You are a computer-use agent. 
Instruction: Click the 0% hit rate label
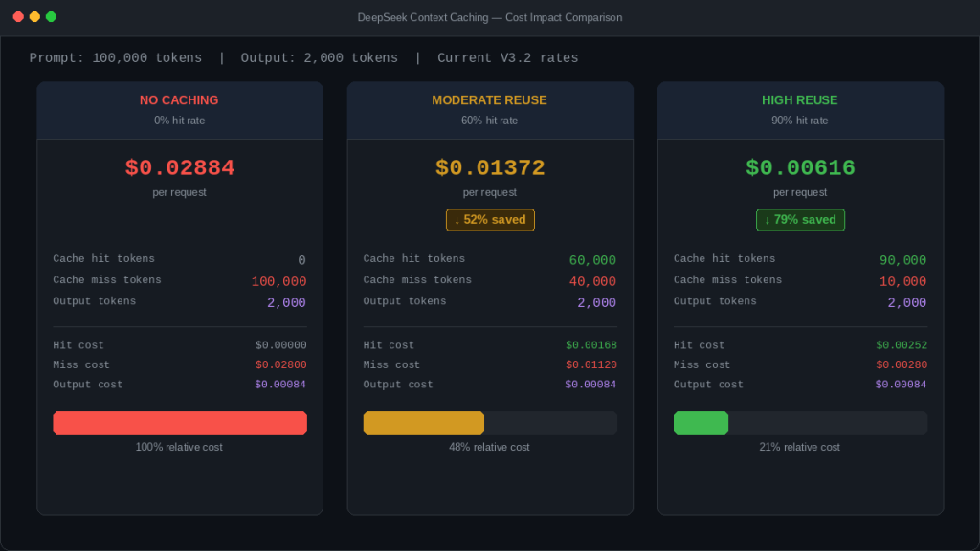[179, 121]
